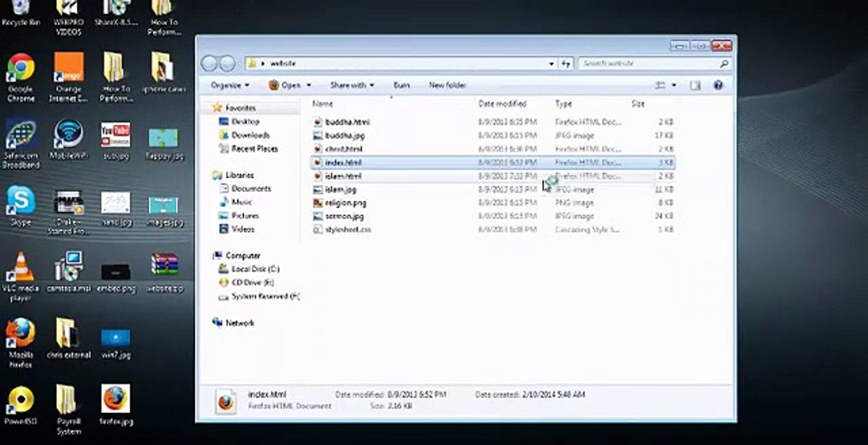868x445 pixels.
Task: Select the images.jpg desktop file
Action: 163,211
